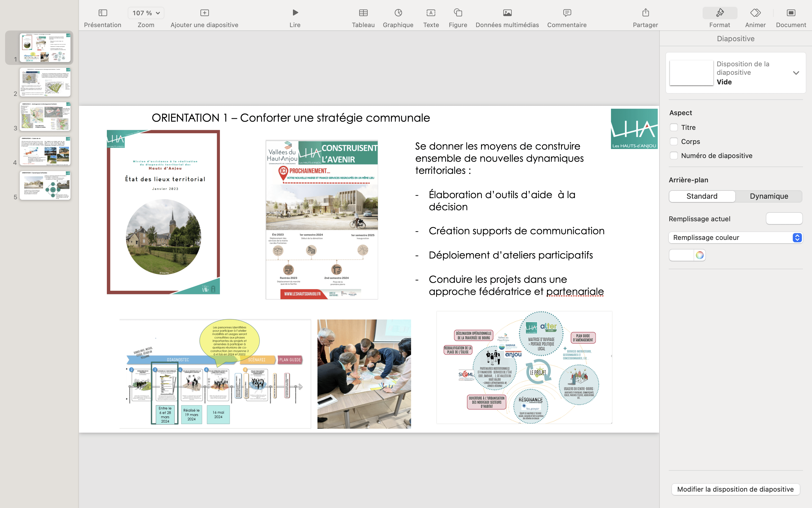Open the color wheel picker
Image resolution: width=812 pixels, height=508 pixels.
[x=700, y=255]
